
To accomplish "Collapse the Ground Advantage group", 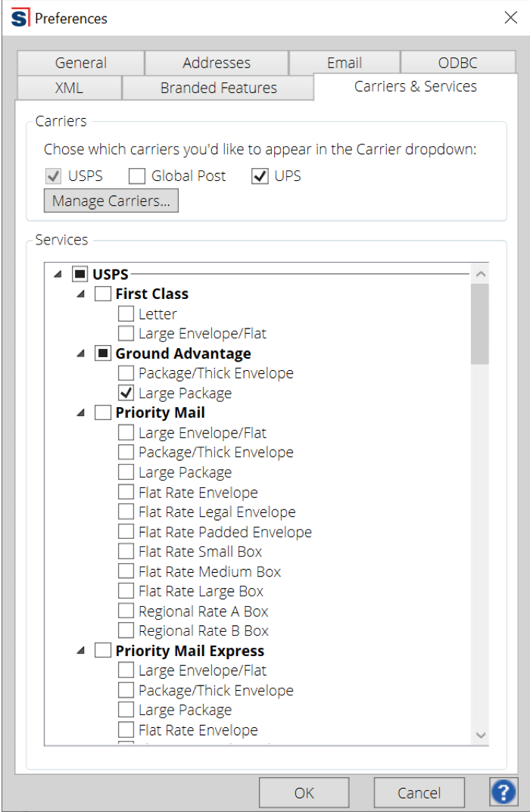I will 80,353.
